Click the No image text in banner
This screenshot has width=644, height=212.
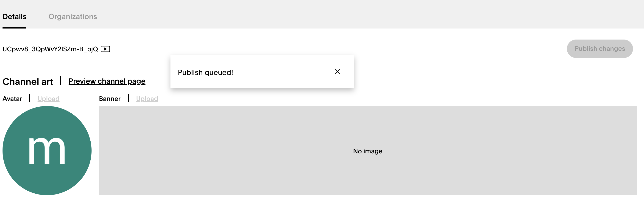(368, 151)
